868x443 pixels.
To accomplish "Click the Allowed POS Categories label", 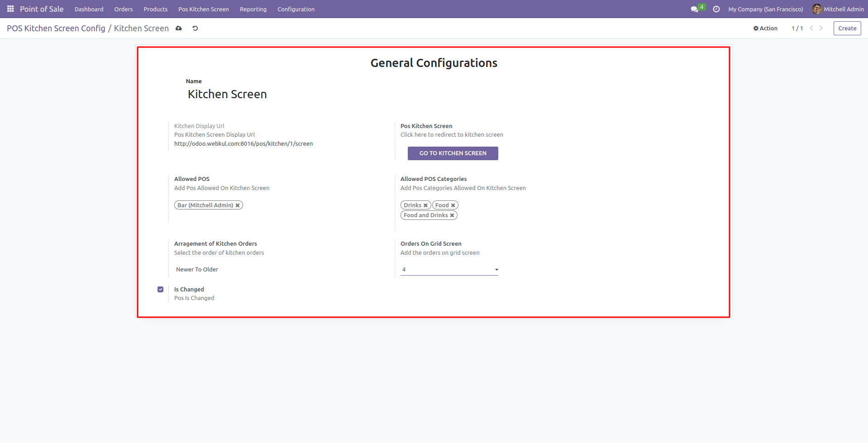I will [434, 179].
